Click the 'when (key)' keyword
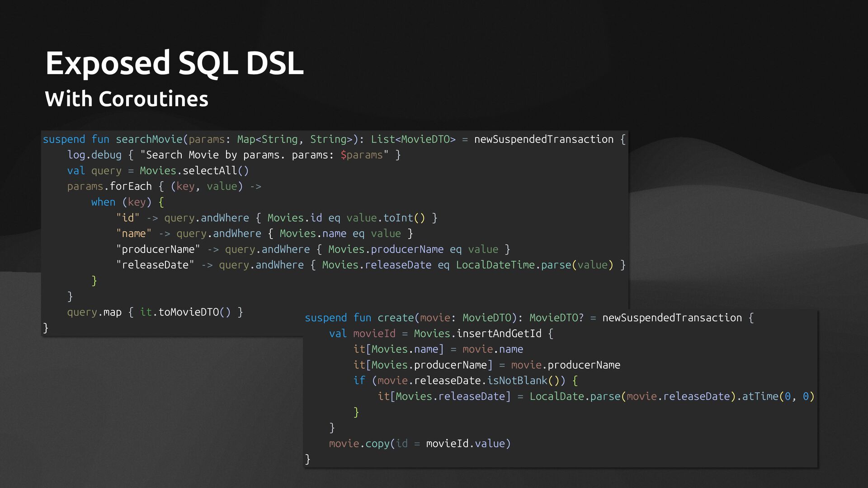Screen dimensions: 868x488 [103, 202]
